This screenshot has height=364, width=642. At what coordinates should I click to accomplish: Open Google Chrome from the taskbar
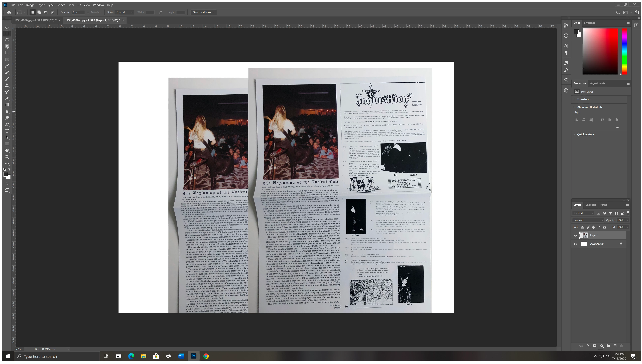pyautogui.click(x=206, y=356)
